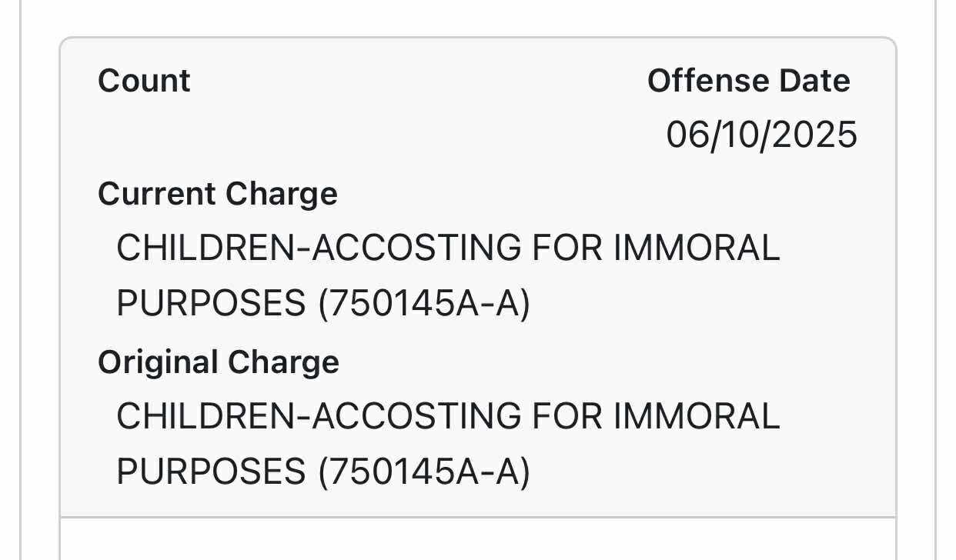Click the Original Charge heading

point(219,362)
